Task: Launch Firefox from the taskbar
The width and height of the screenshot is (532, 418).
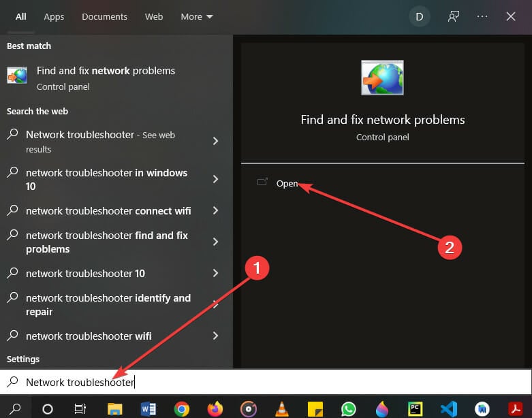Action: pos(215,409)
